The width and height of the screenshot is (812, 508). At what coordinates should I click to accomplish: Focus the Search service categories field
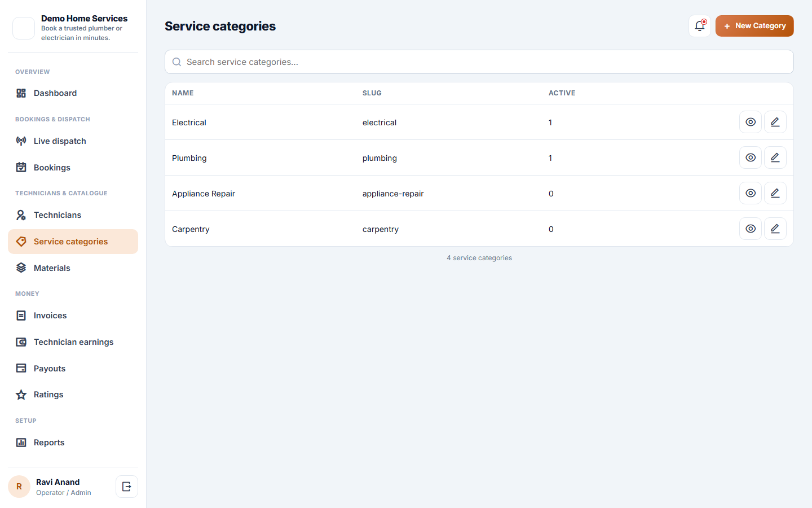(479, 62)
